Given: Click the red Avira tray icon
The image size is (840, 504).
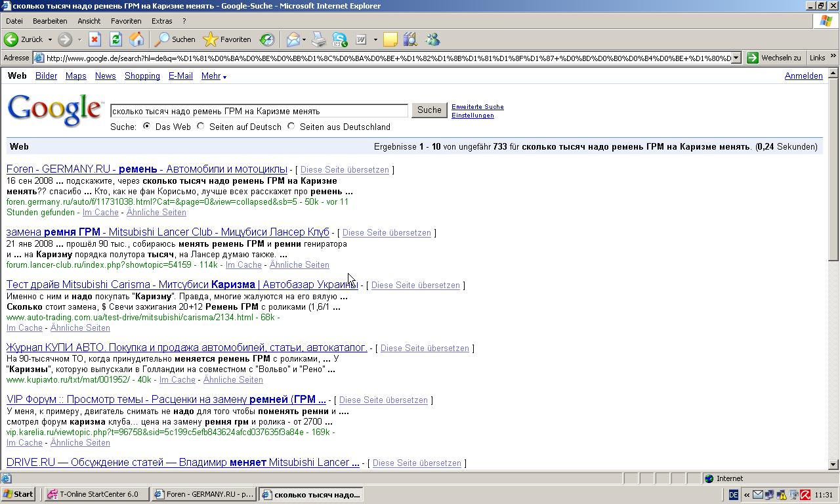Looking at the screenshot, I should pos(805,495).
